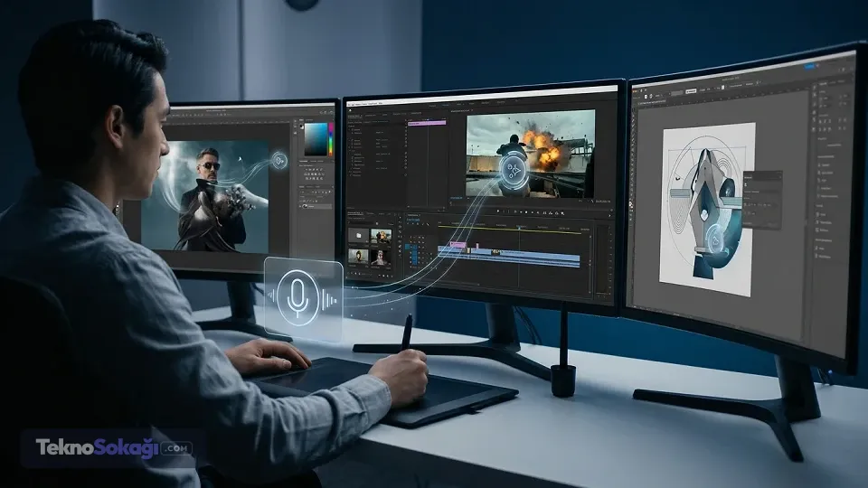The image size is (868, 488).
Task: Click the floating dark panel's title bar in Illustrator
Action: point(762,176)
